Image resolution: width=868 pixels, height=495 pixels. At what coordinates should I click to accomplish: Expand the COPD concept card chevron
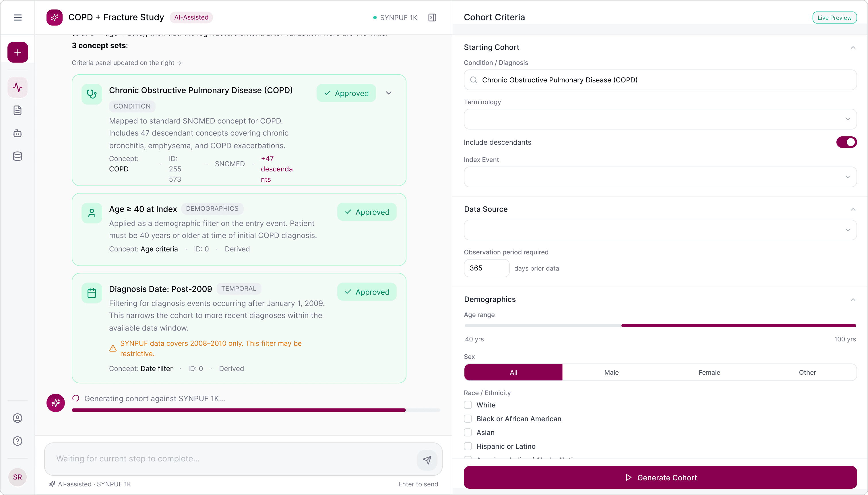(x=389, y=93)
